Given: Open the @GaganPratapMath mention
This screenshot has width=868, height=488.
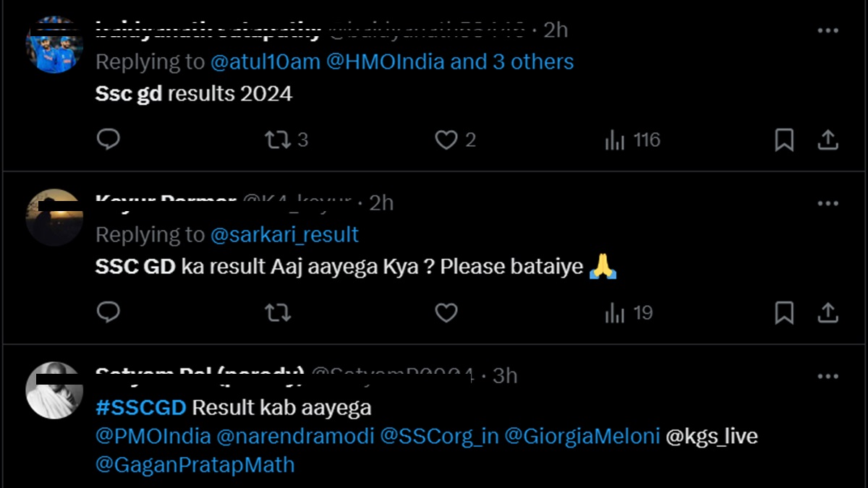Looking at the screenshot, I should coord(195,465).
